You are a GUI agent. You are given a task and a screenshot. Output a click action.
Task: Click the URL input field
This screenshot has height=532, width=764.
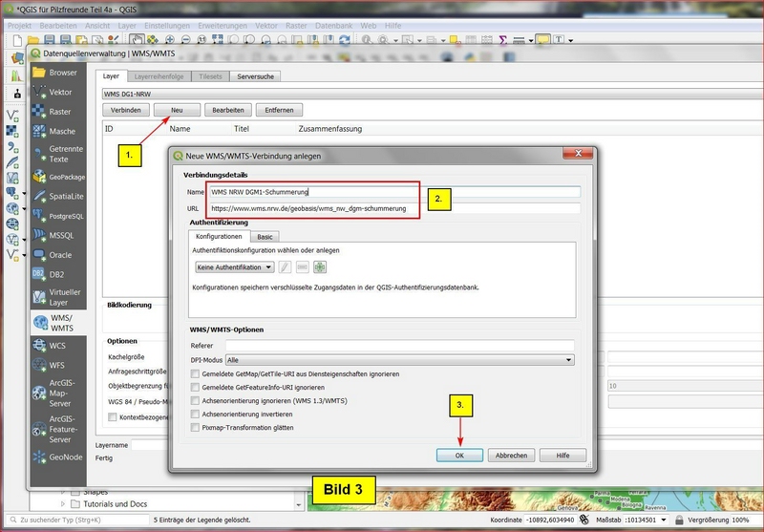(x=394, y=208)
